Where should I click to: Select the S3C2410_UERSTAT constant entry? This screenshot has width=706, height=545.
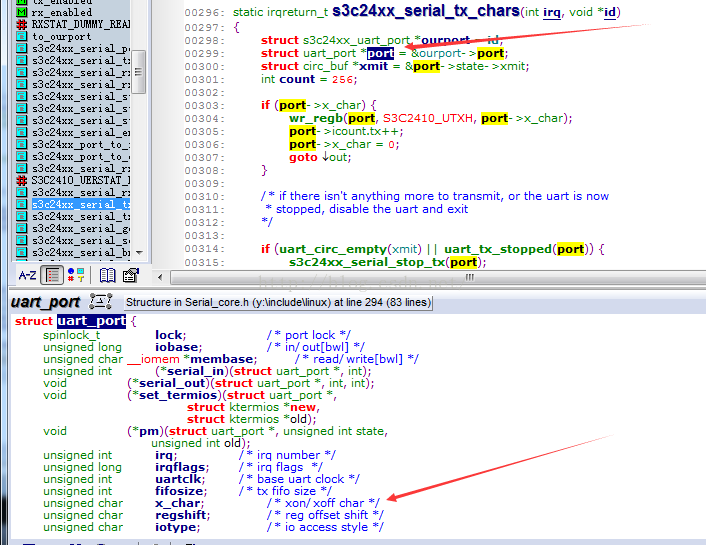click(80, 179)
